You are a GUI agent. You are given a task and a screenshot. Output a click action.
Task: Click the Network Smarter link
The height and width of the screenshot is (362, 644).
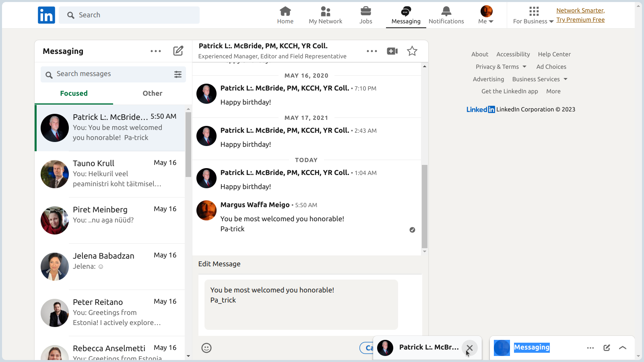tap(580, 10)
